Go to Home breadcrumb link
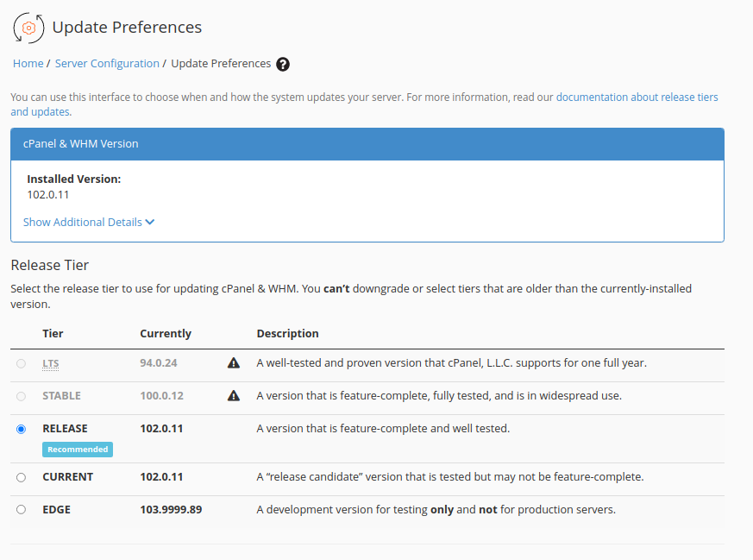753x560 pixels. [28, 64]
